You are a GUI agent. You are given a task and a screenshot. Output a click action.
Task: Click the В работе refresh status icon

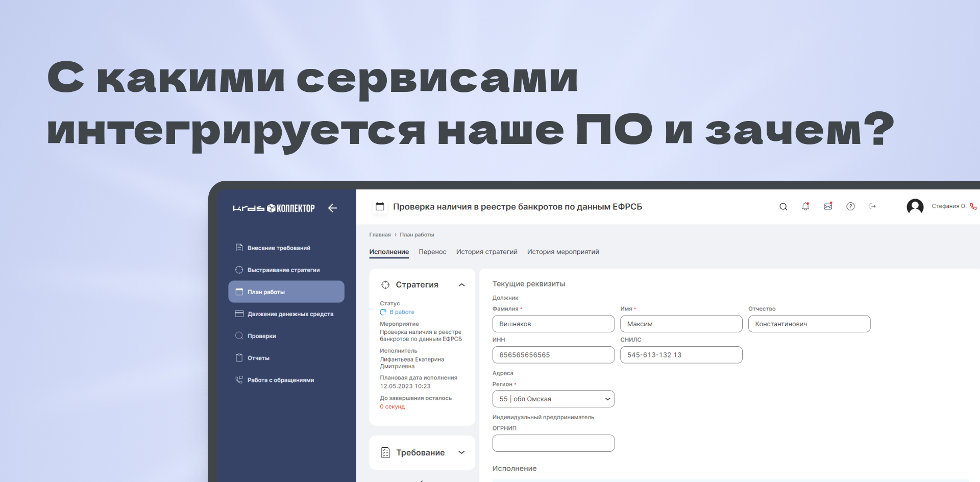click(x=383, y=312)
